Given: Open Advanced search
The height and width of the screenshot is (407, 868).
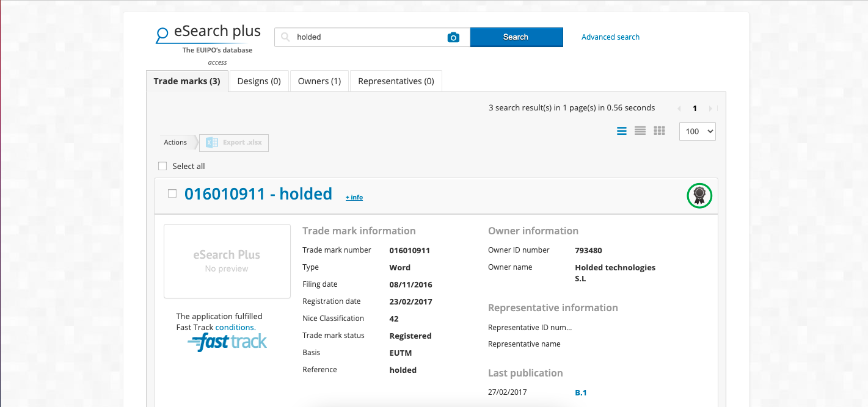Looking at the screenshot, I should tap(610, 37).
